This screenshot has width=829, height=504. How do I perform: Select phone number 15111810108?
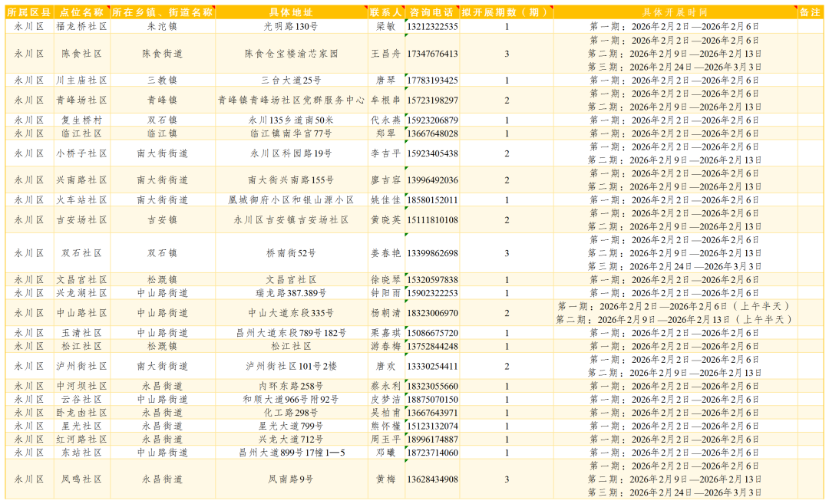click(432, 219)
